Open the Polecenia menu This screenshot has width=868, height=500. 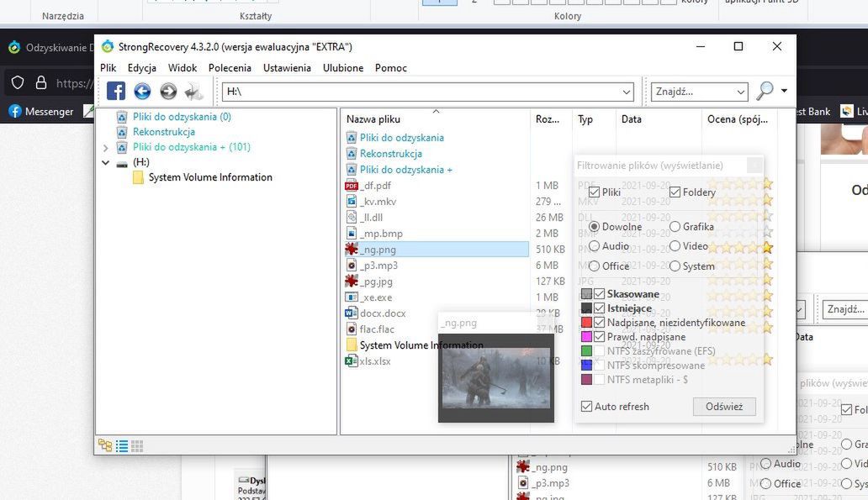pyautogui.click(x=230, y=68)
